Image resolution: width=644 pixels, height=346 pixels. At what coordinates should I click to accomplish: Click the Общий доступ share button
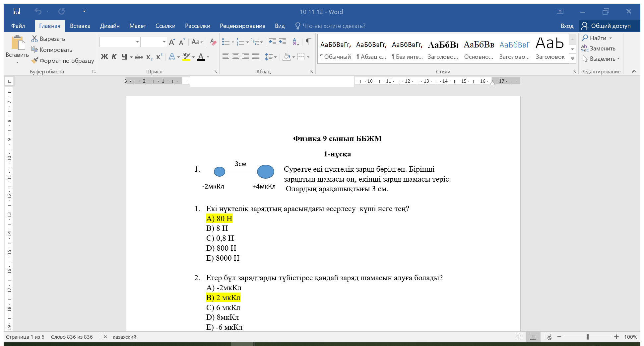tap(606, 26)
